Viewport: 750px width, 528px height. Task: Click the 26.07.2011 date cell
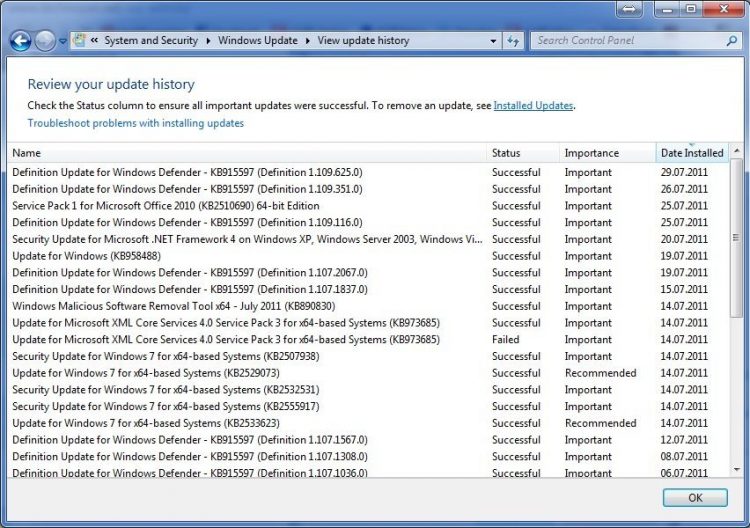pos(684,189)
